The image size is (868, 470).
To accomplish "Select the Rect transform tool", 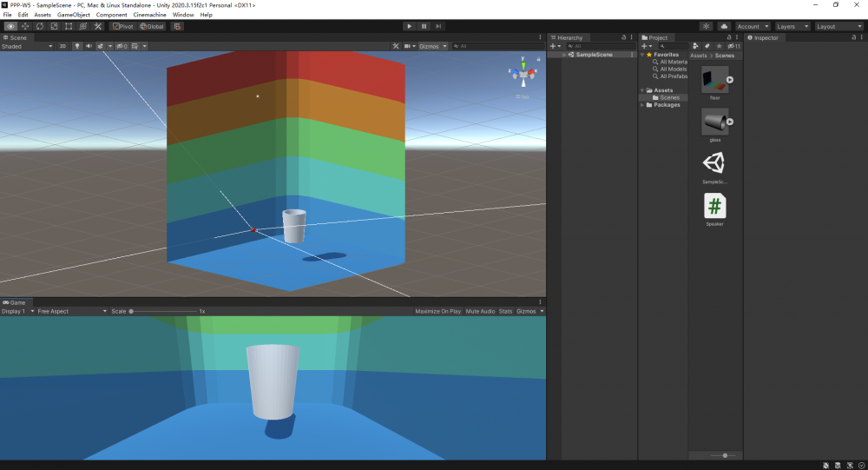I will point(69,26).
